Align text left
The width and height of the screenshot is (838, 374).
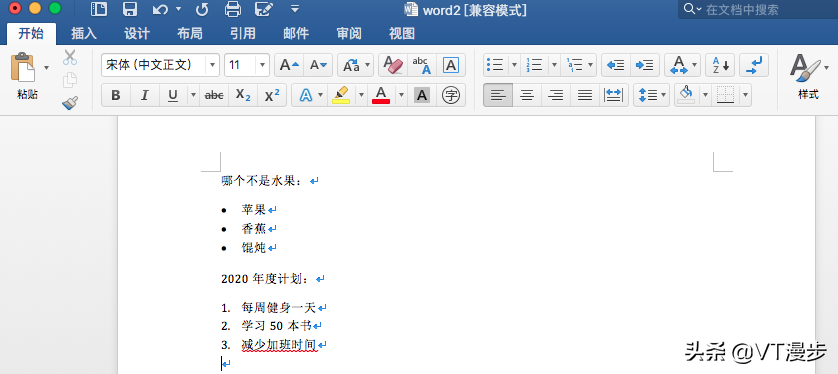498,96
